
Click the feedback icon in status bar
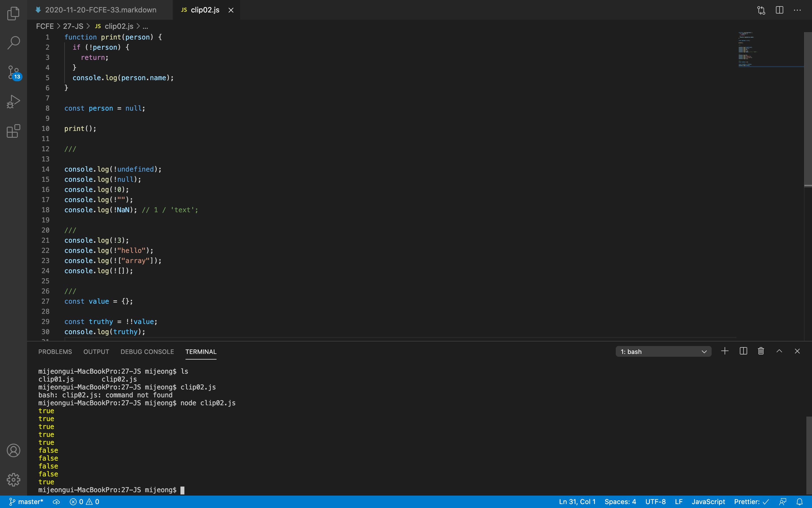pos(783,502)
